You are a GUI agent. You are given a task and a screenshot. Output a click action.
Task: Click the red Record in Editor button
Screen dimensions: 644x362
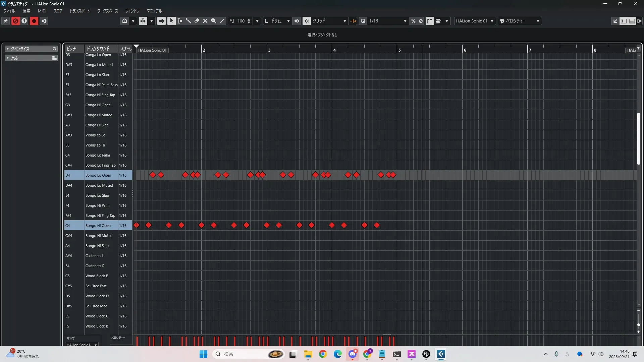click(x=34, y=21)
